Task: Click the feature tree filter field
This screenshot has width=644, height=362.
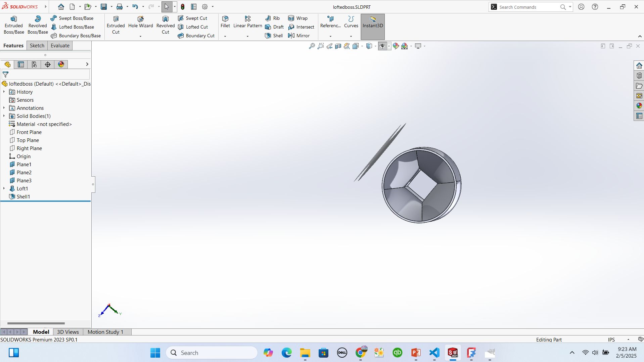Action: 46,75
